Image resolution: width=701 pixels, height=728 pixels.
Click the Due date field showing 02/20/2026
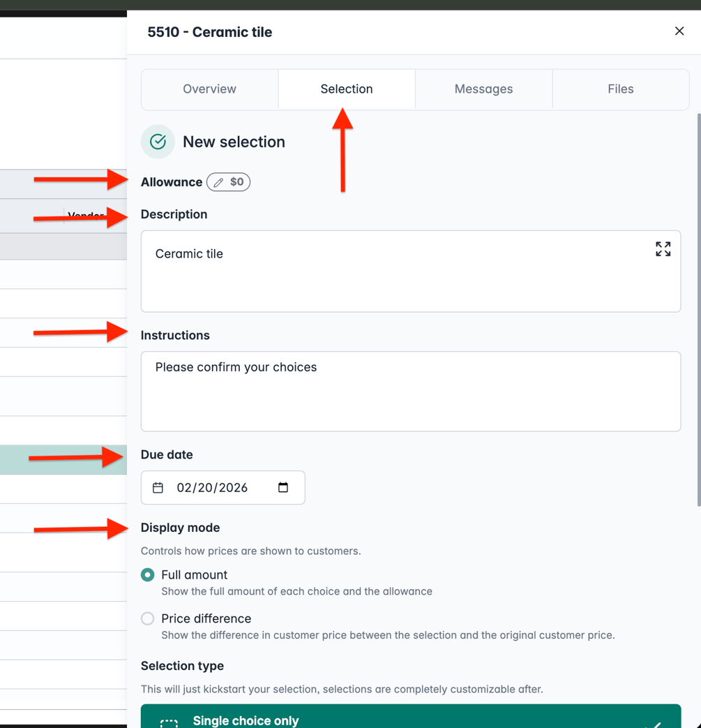click(223, 487)
